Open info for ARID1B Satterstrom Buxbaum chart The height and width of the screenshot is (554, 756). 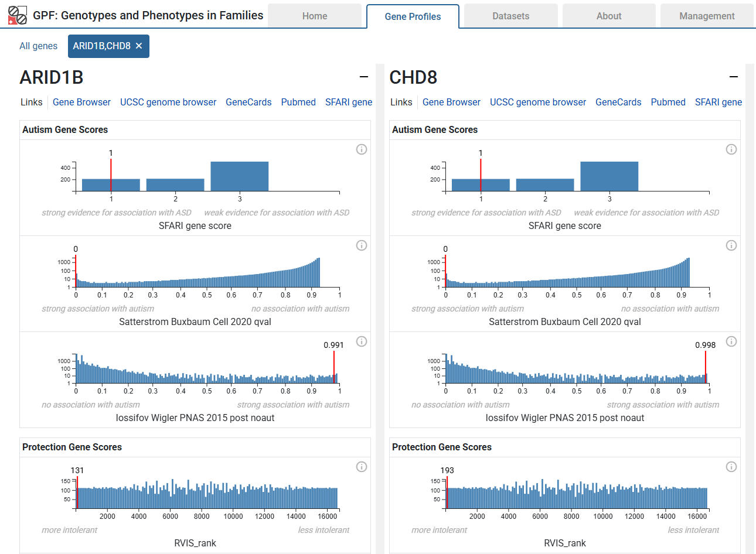point(362,245)
